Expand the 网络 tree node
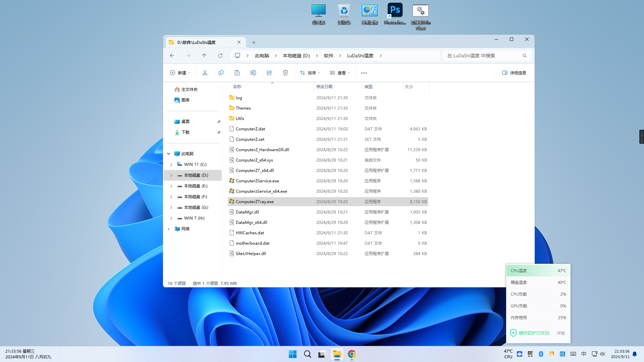 pos(168,229)
